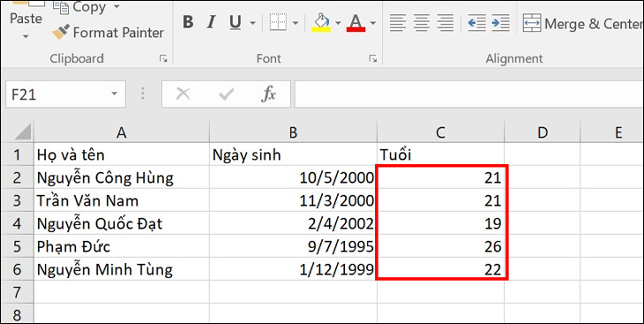Open Insert Function fx button
Image resolution: width=644 pixels, height=324 pixels.
pyautogui.click(x=268, y=94)
